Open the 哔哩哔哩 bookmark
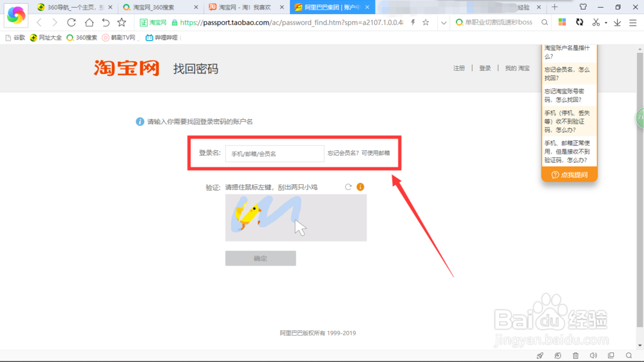644x362 pixels. click(162, 37)
